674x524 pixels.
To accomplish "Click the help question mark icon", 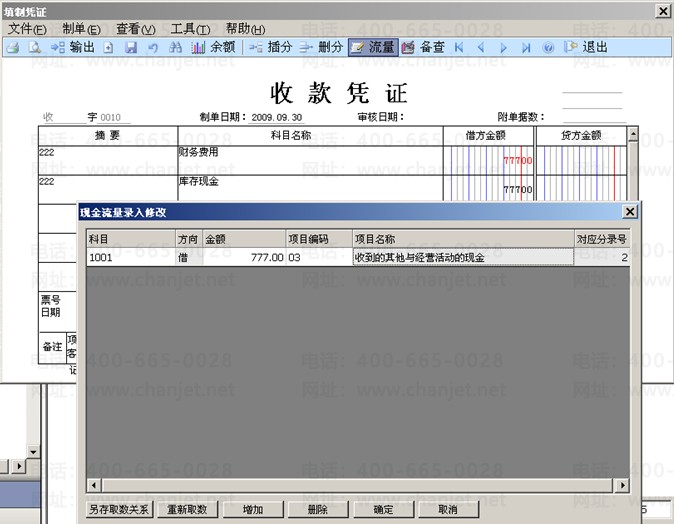I will [548, 48].
